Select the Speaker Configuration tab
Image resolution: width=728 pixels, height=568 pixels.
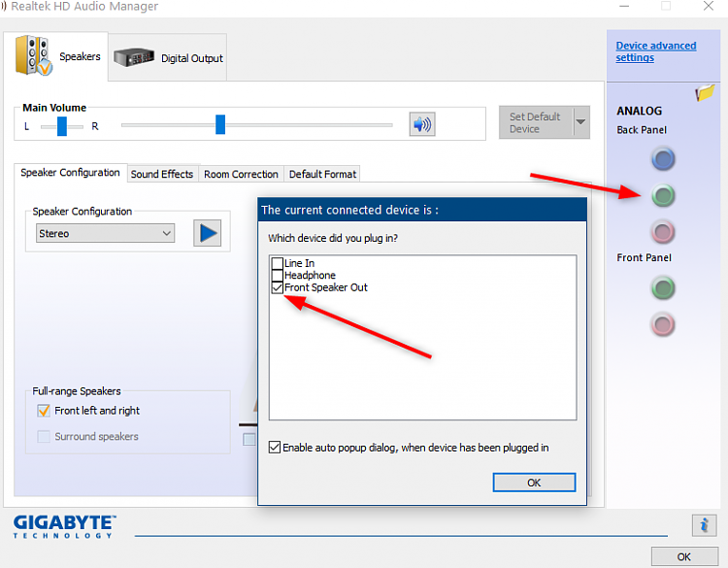[x=70, y=173]
